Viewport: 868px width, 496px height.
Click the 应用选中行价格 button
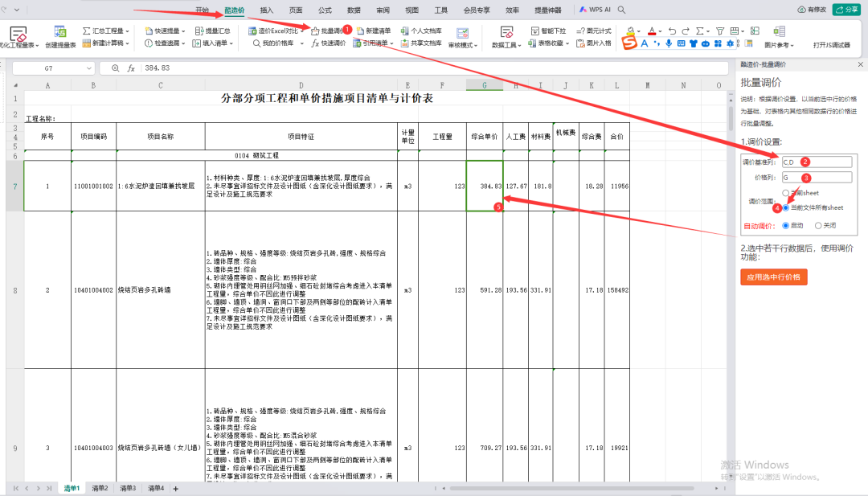pyautogui.click(x=773, y=277)
